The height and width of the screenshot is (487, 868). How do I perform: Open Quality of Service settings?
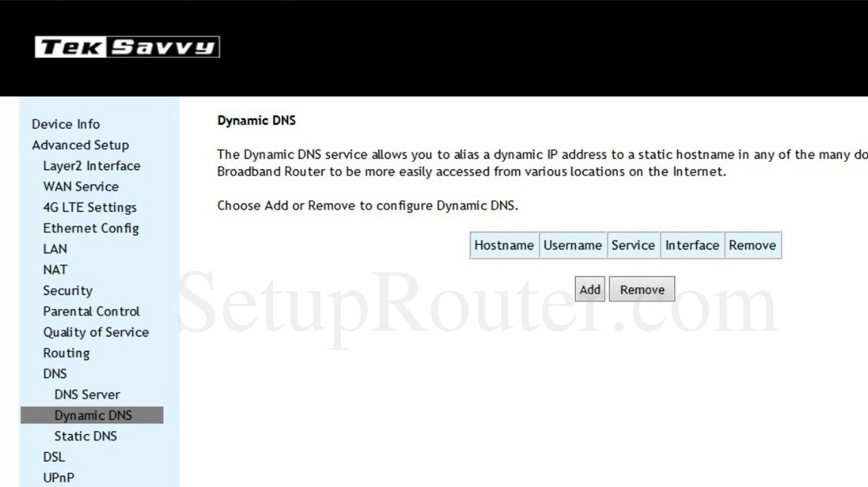click(x=95, y=332)
